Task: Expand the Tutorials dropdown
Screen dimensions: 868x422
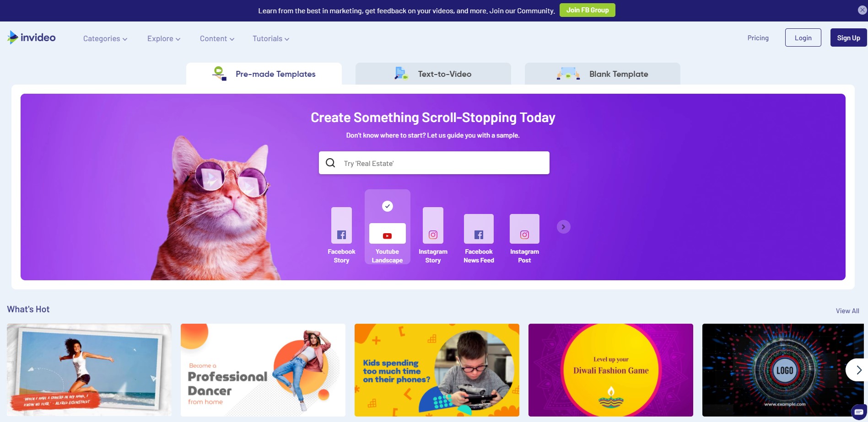Action: click(x=271, y=38)
